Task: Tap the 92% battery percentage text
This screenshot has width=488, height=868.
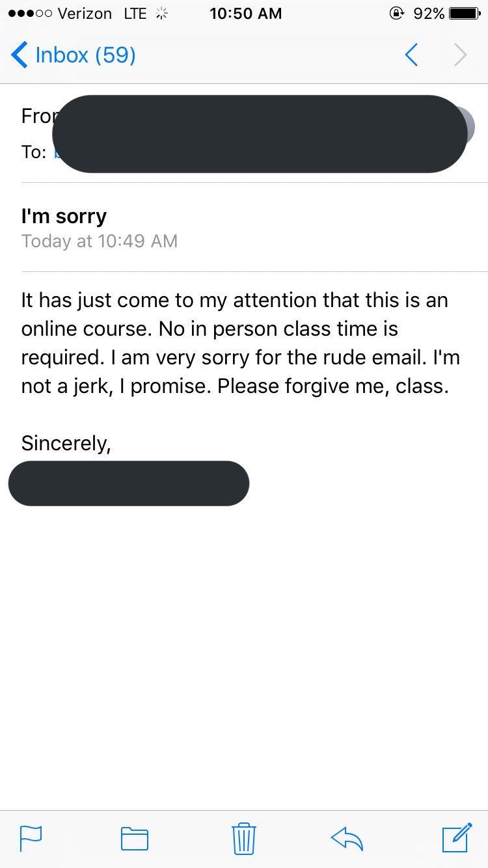Action: point(429,13)
